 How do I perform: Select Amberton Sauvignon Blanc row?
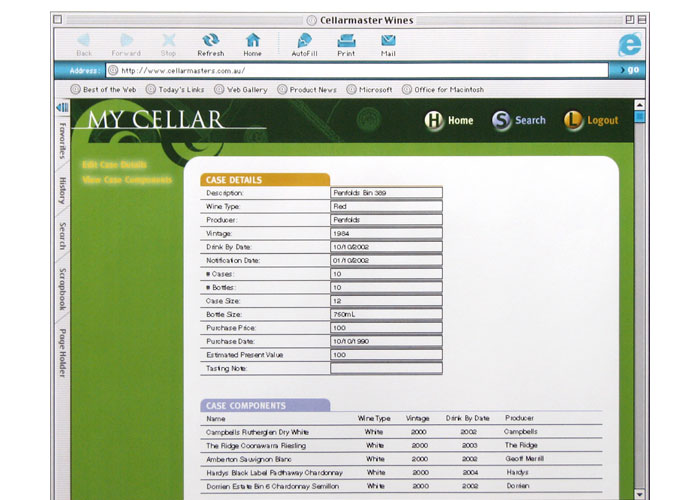(x=401, y=459)
